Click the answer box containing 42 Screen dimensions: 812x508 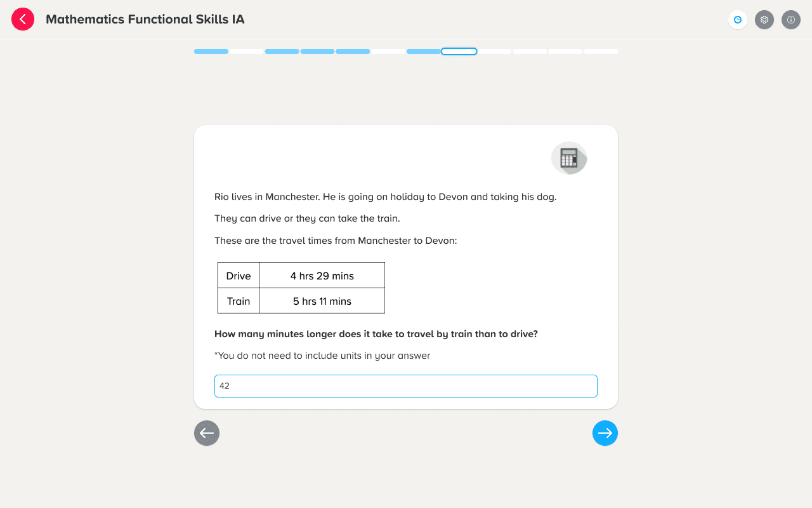[406, 386]
